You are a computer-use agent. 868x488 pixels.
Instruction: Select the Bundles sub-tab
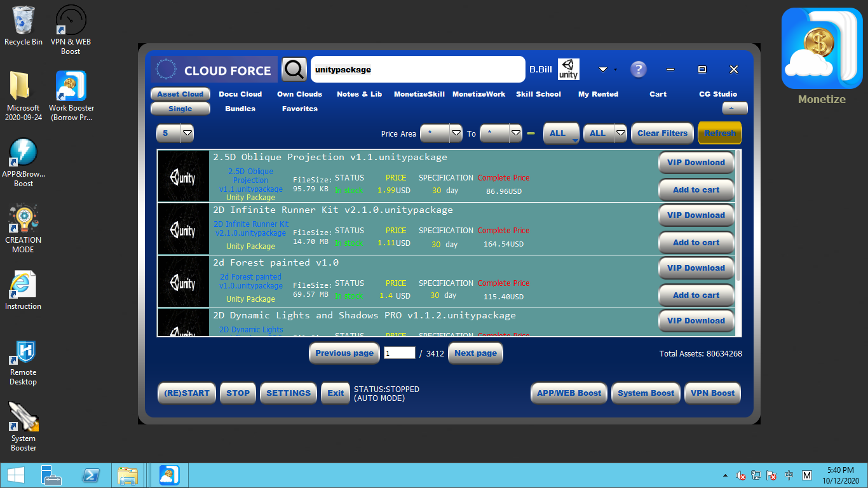[x=240, y=109]
